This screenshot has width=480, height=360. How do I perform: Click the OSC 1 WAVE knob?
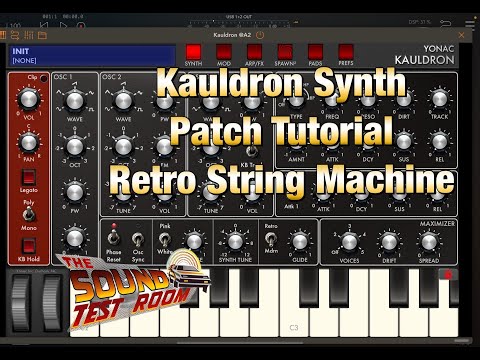(x=75, y=101)
